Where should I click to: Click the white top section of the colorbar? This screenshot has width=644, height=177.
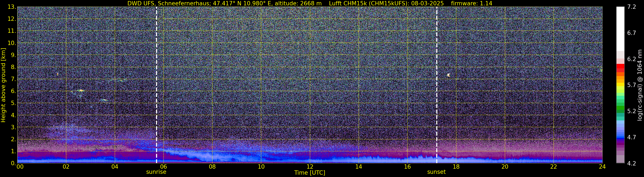(620, 29)
